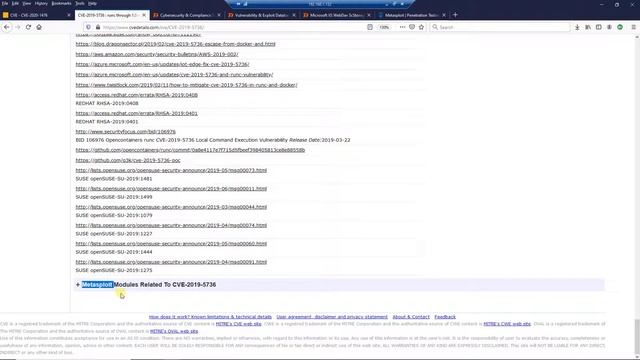Image resolution: width=640 pixels, height=360 pixels.
Task: Go back using the browser back arrow
Action: (x=7, y=27)
